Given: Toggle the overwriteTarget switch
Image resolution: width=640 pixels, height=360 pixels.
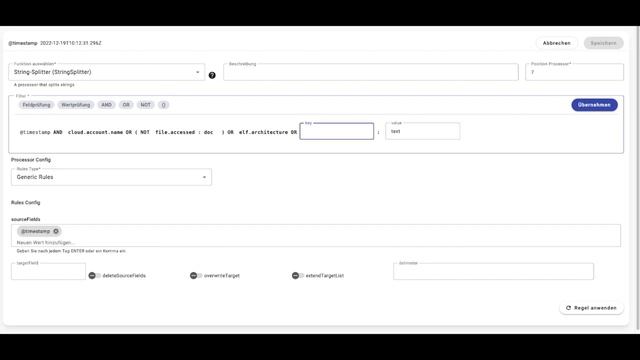Looking at the screenshot, I should click(x=196, y=276).
